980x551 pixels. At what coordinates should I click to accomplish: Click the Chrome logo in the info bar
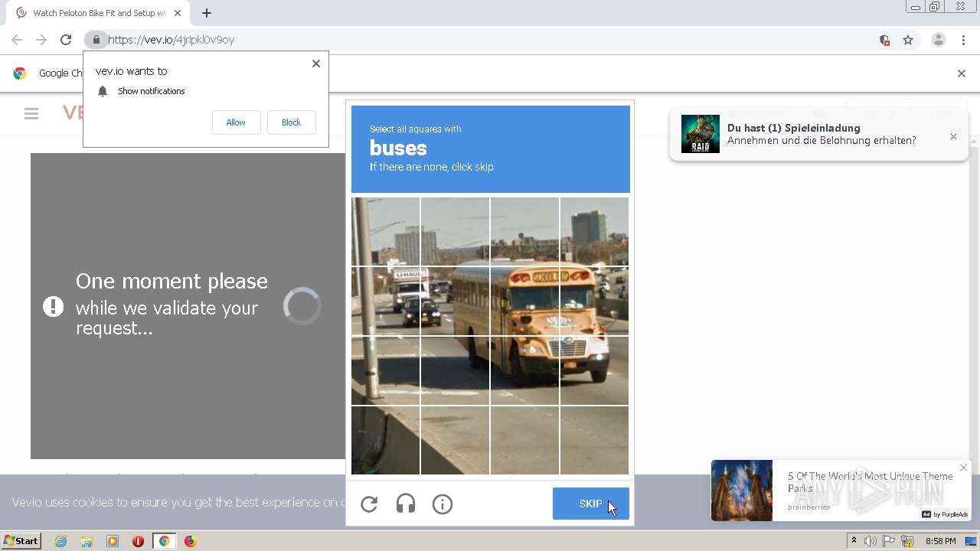pos(20,73)
